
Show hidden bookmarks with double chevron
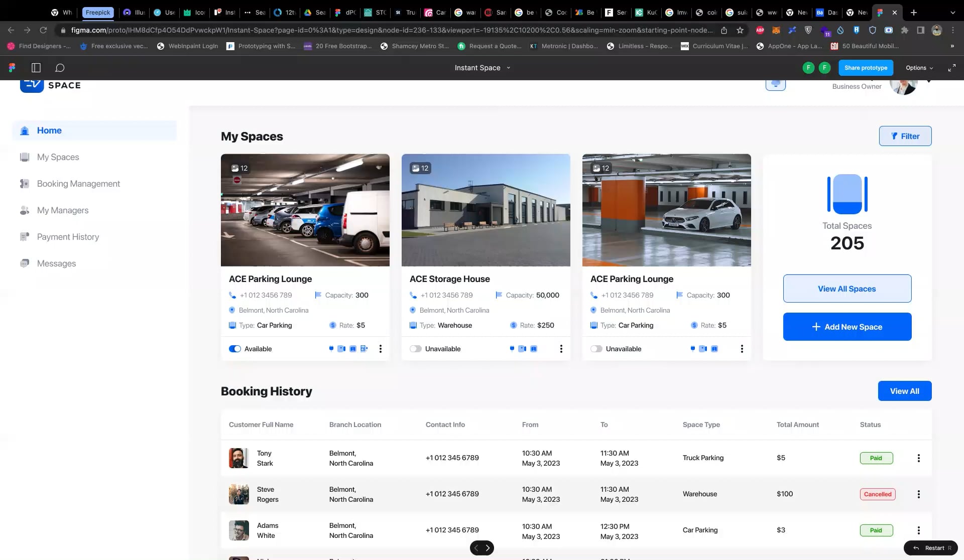pos(952,46)
